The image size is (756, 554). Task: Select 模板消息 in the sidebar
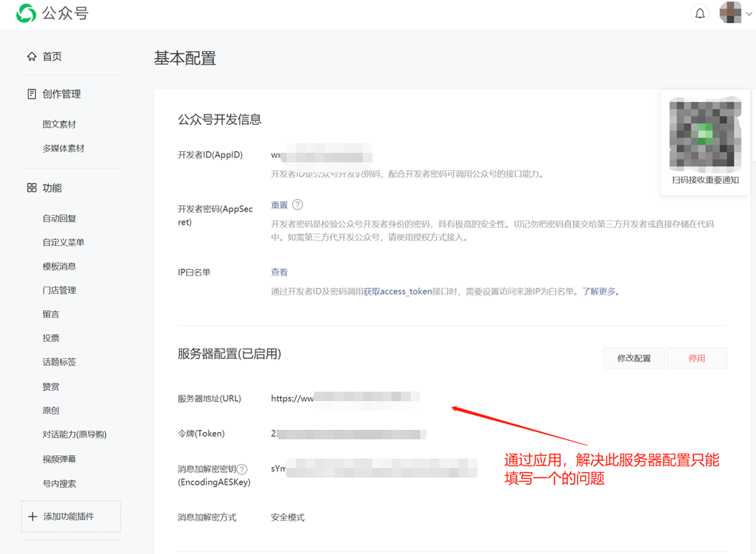[x=60, y=266]
